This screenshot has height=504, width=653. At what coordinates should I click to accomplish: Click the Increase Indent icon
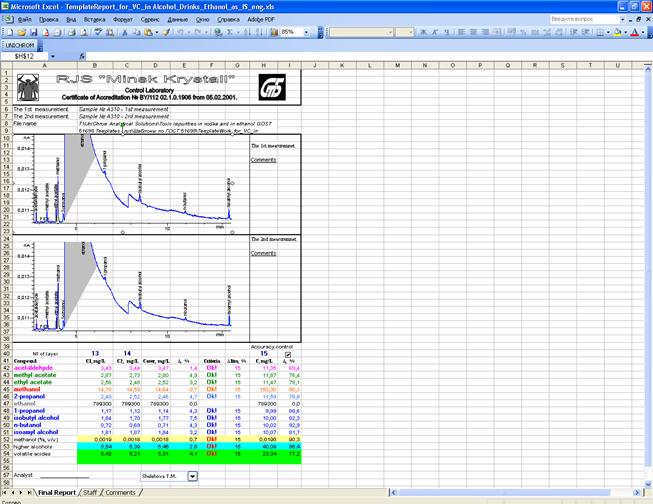(x=586, y=32)
